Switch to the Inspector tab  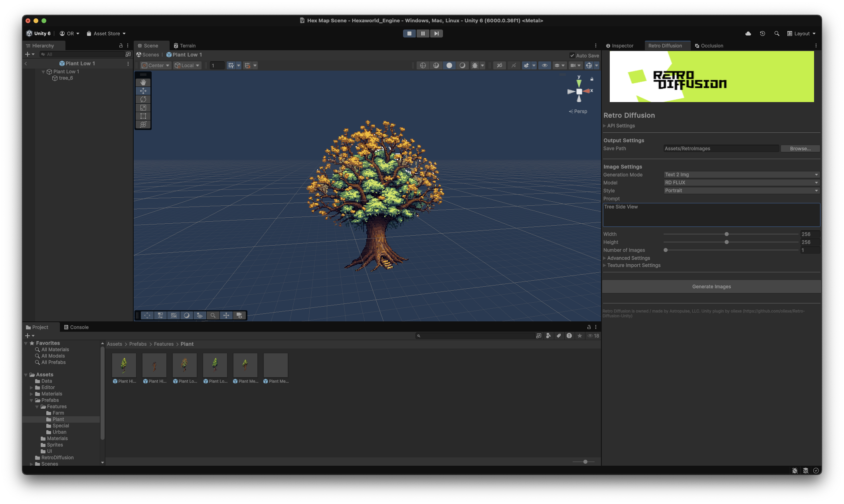pos(620,46)
